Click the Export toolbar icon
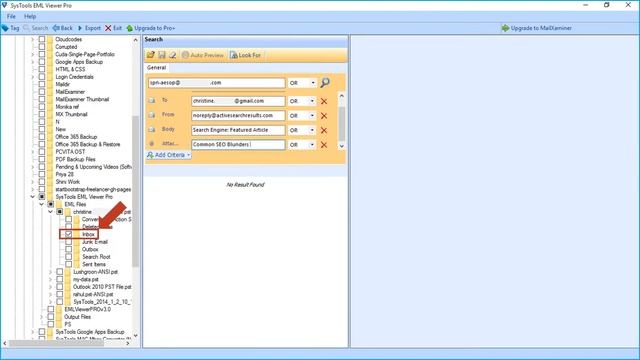The height and width of the screenshot is (360, 640). 80,28
